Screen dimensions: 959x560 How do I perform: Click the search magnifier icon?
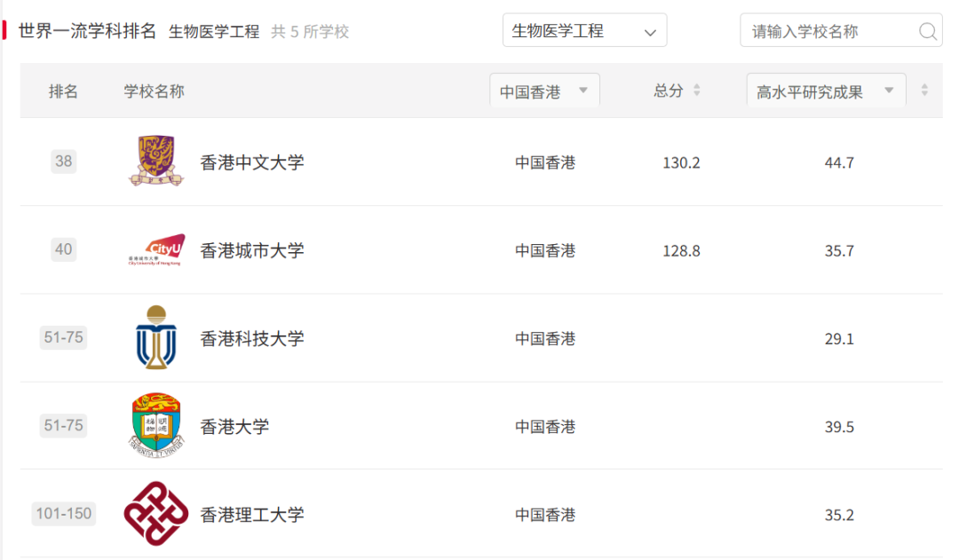click(x=928, y=32)
